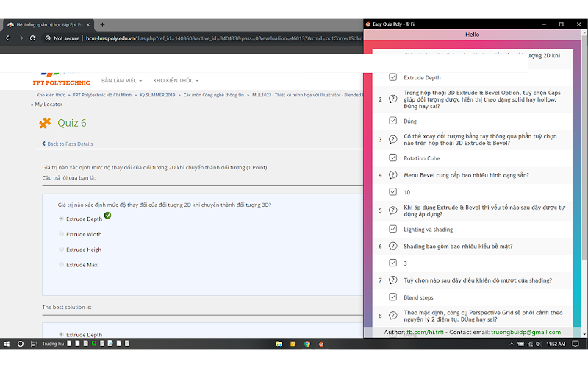The image size is (588, 368).
Task: Open Các môn Công nghệ thông tin breadcrumb
Action: [213, 95]
